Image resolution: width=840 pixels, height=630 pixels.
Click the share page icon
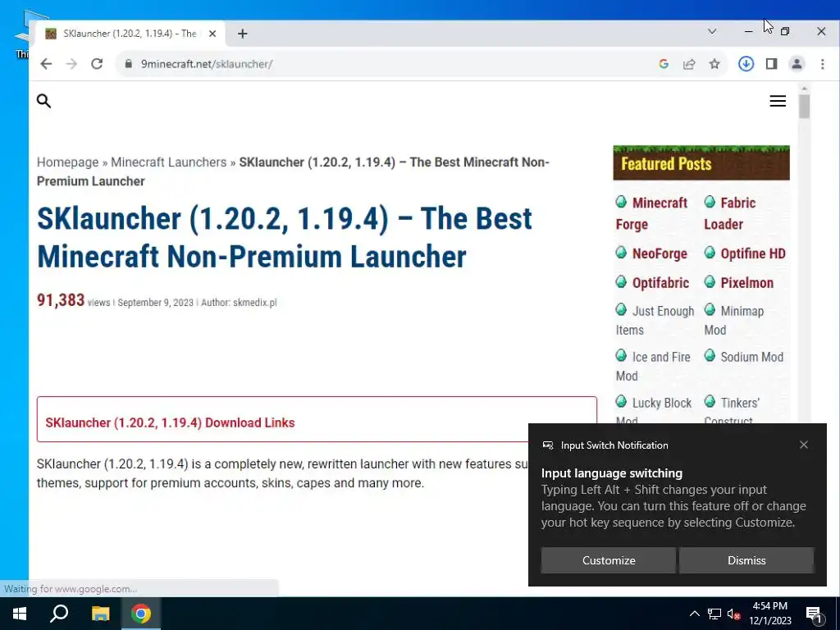click(689, 64)
